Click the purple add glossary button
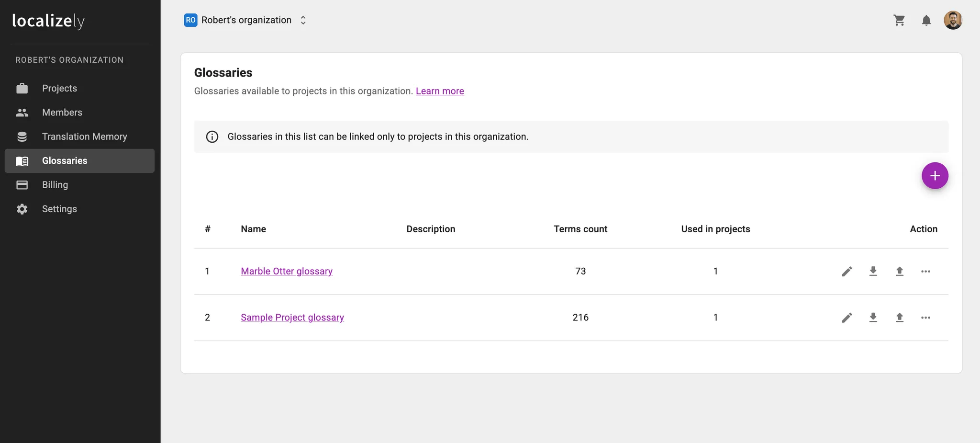Viewport: 980px width, 443px height. pyautogui.click(x=935, y=176)
